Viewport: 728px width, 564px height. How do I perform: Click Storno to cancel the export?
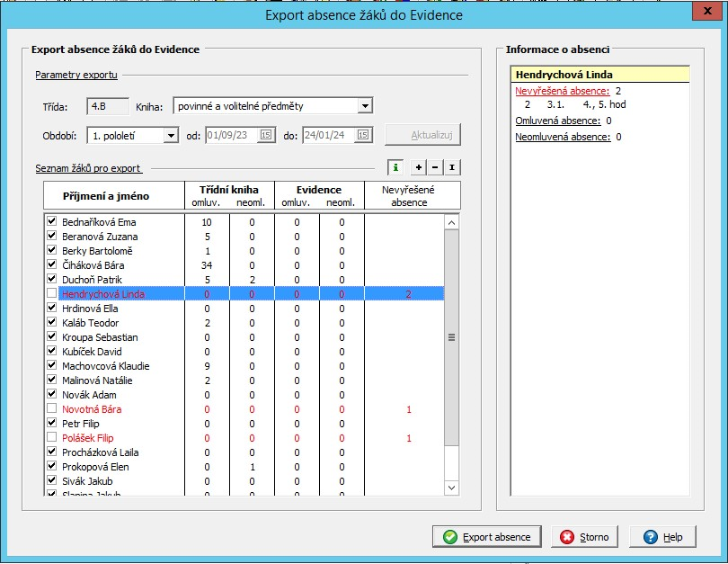click(584, 537)
